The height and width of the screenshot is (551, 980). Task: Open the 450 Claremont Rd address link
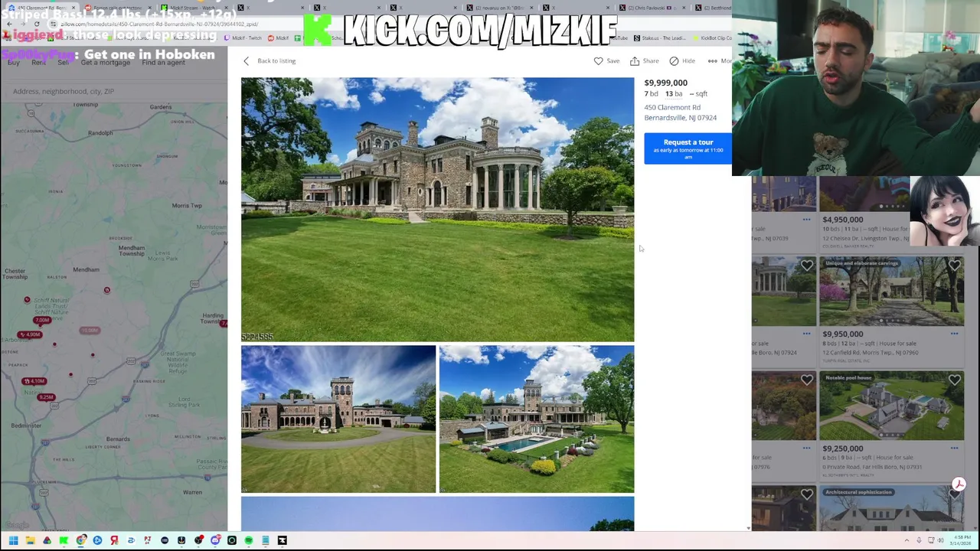pos(680,112)
